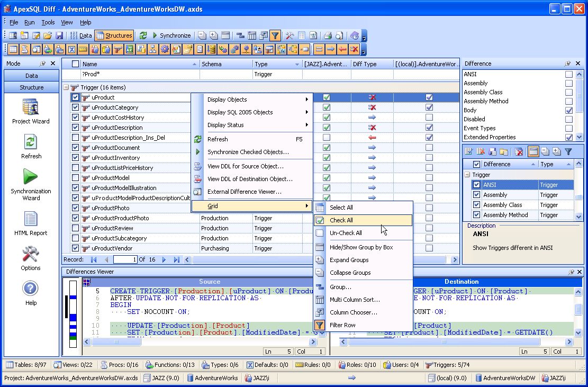The height and width of the screenshot is (387, 588).
Task: Click the Help question mark icon
Action: pyautogui.click(x=31, y=289)
